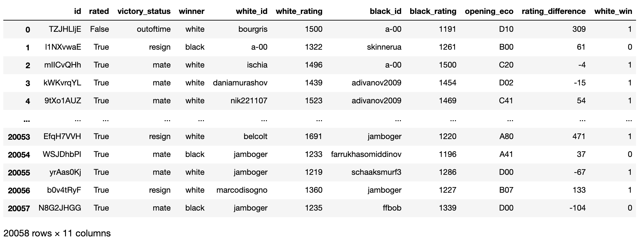Click game id TZJHLljE
The image size is (644, 243).
pos(65,29)
